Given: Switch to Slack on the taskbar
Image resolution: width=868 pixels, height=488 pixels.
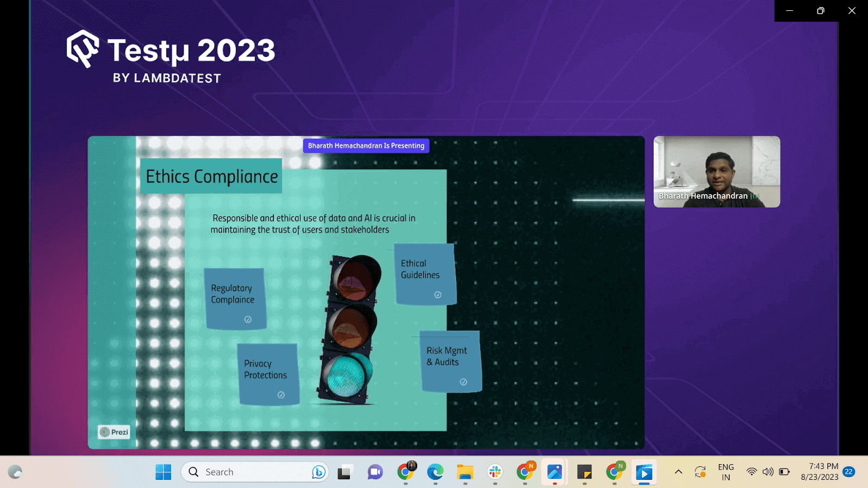Looking at the screenshot, I should [495, 472].
